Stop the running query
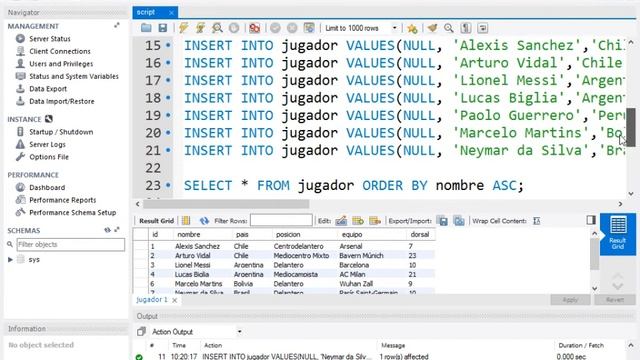The height and width of the screenshot is (360, 640). 234,28
